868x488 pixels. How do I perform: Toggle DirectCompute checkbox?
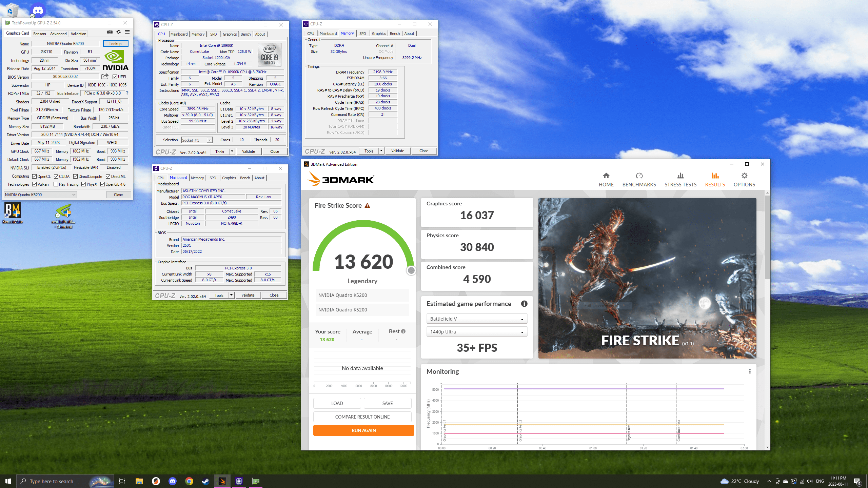point(76,176)
